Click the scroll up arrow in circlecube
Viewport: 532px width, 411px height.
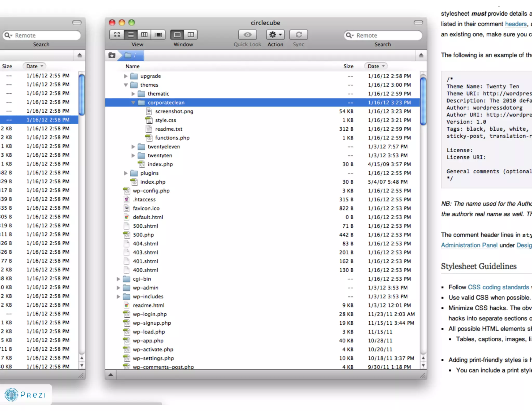[x=423, y=358]
